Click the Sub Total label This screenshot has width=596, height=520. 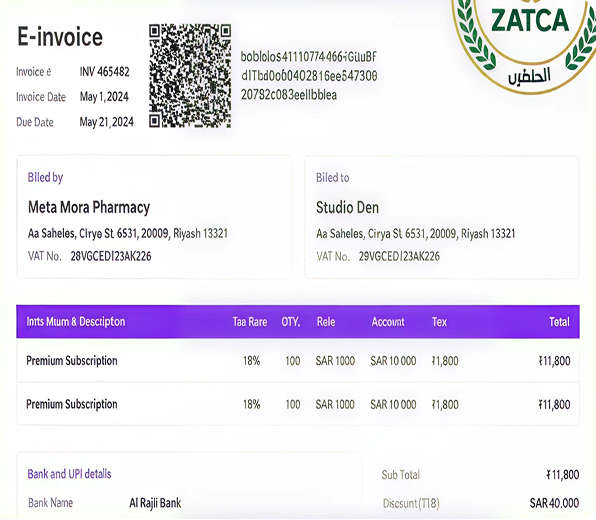401,475
